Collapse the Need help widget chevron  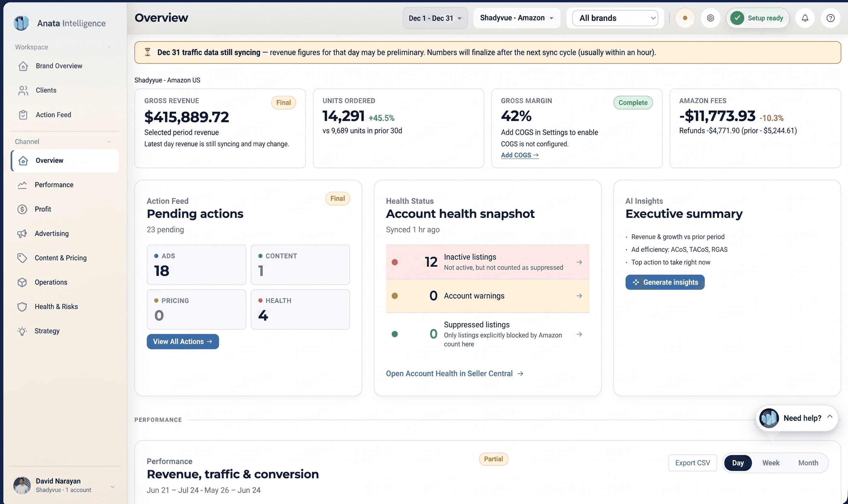point(830,416)
